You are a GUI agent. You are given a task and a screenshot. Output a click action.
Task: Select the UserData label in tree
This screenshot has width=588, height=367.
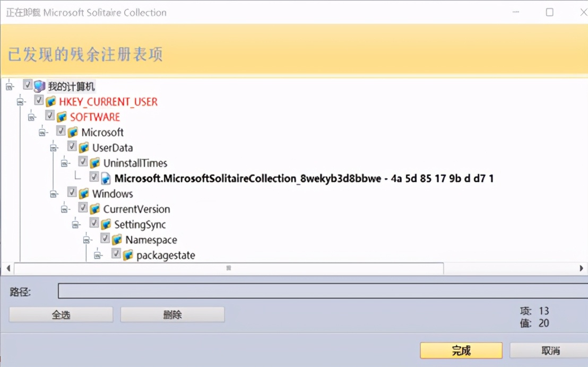click(113, 148)
